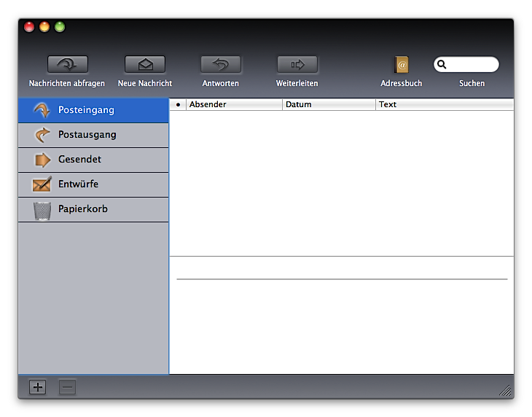
Task: Click the magnifier icon in search field
Action: 442,64
